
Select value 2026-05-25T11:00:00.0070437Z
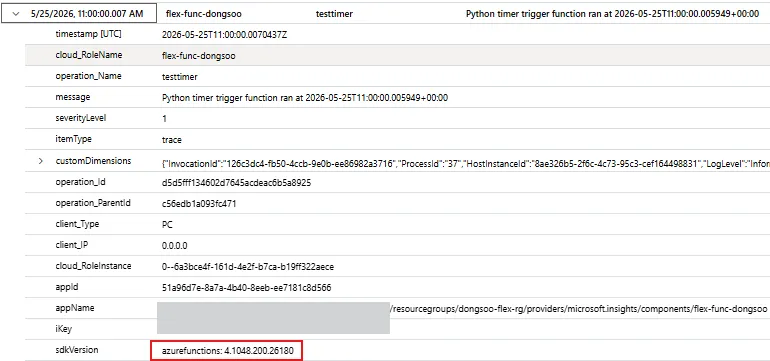pos(224,35)
